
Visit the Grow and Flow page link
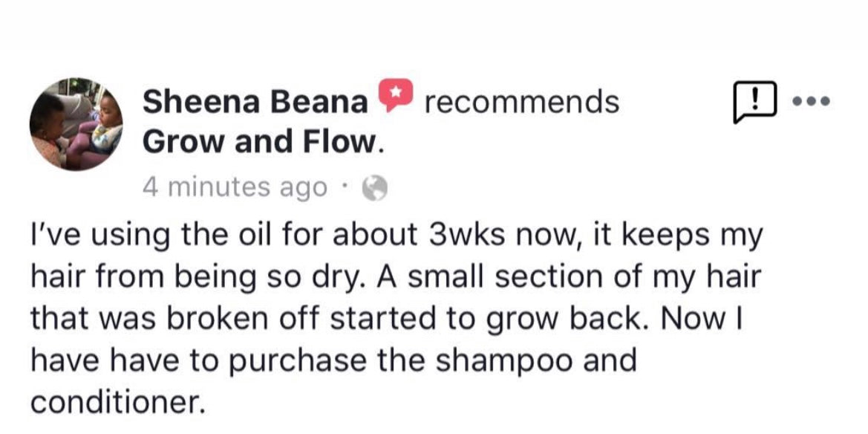263,141
